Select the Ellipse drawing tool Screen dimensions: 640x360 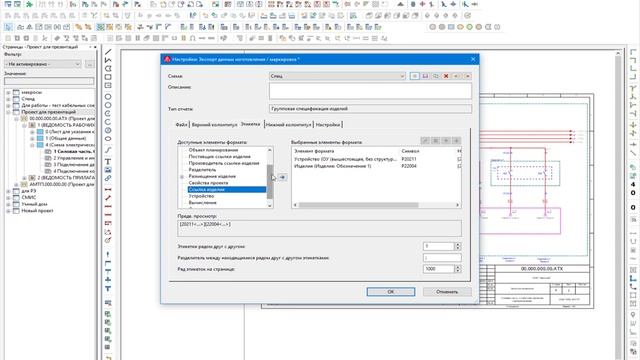[108, 139]
